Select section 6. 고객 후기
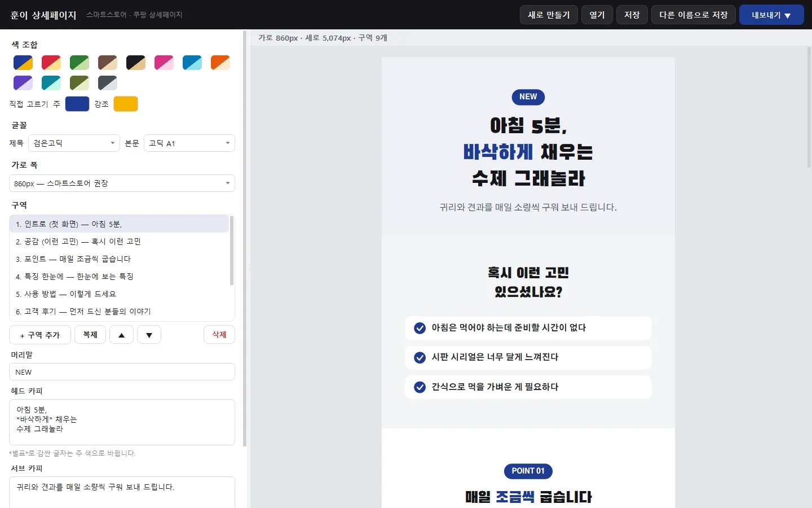This screenshot has width=812, height=508. [120, 312]
